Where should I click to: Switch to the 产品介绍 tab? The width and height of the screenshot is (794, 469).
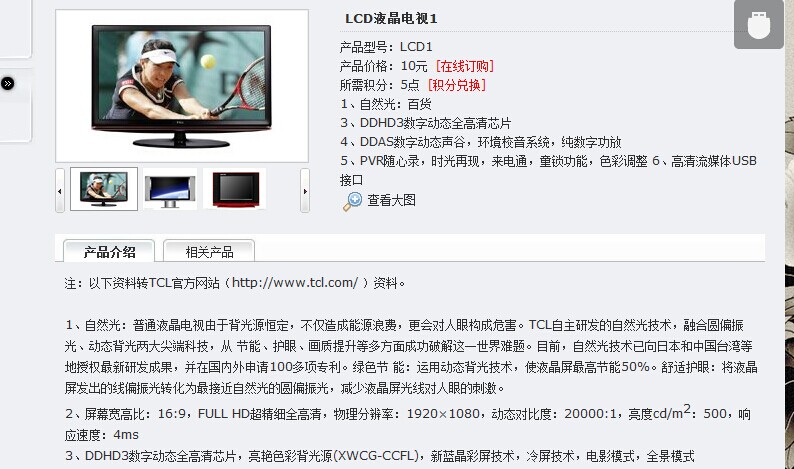[109, 252]
